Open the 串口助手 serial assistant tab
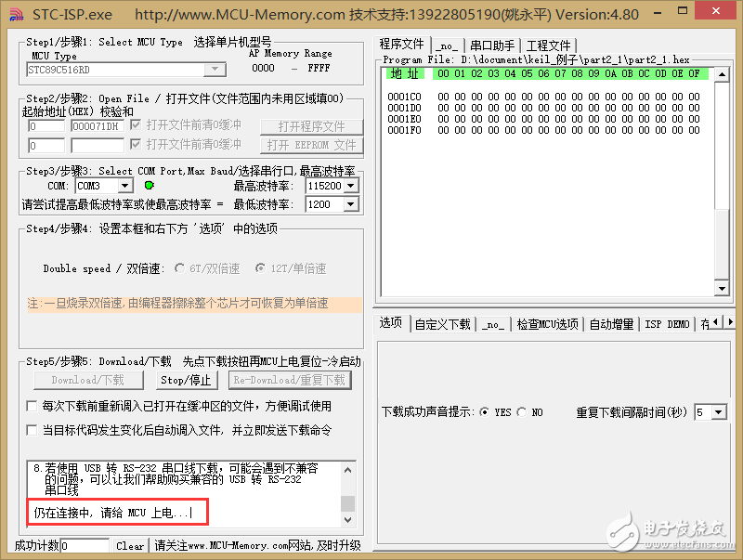Image resolution: width=743 pixels, height=560 pixels. (492, 46)
